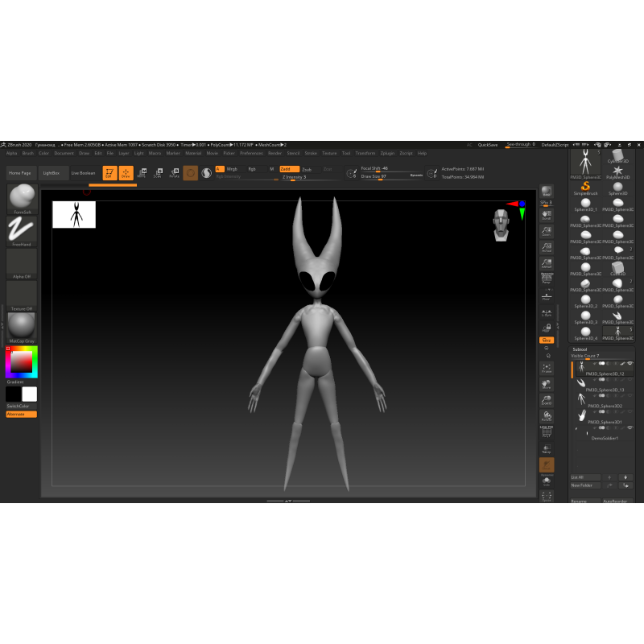Image resolution: width=644 pixels, height=644 pixels.
Task: Toggle visibility eye of PM3D_Sphere3D_12 subtool
Action: coord(630,364)
